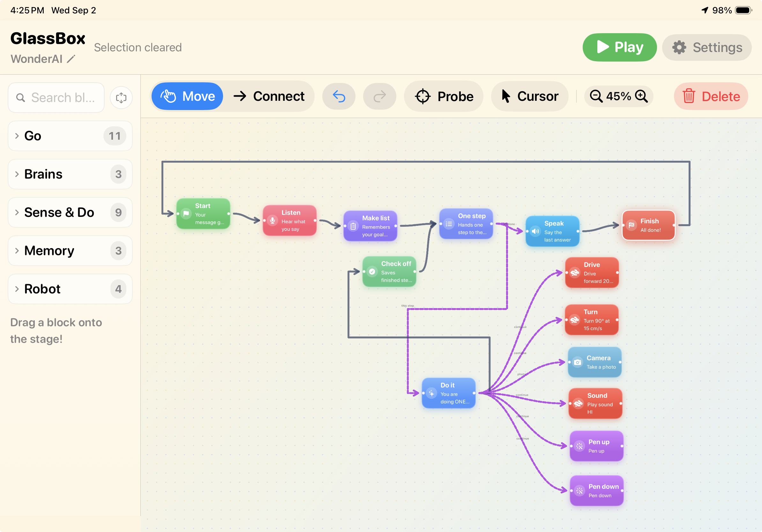Zoom out the canvas with the minus magnifier
This screenshot has height=532, width=762.
point(596,97)
